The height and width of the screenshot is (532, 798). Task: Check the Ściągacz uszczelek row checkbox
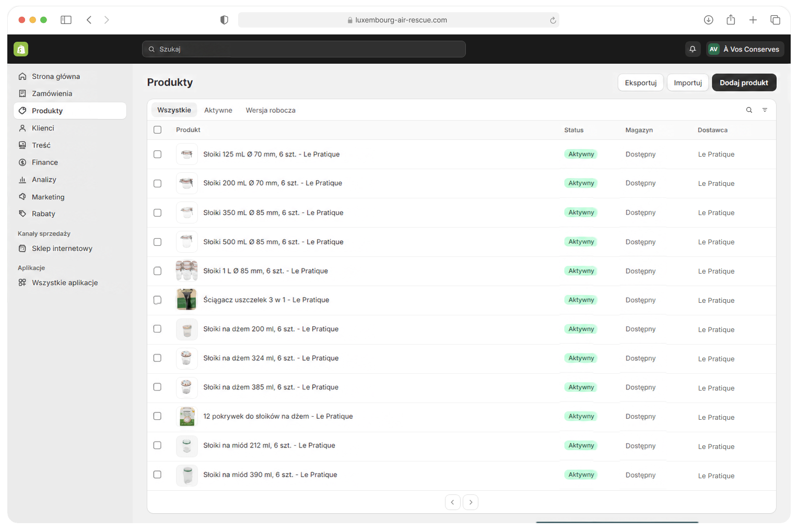[157, 300]
